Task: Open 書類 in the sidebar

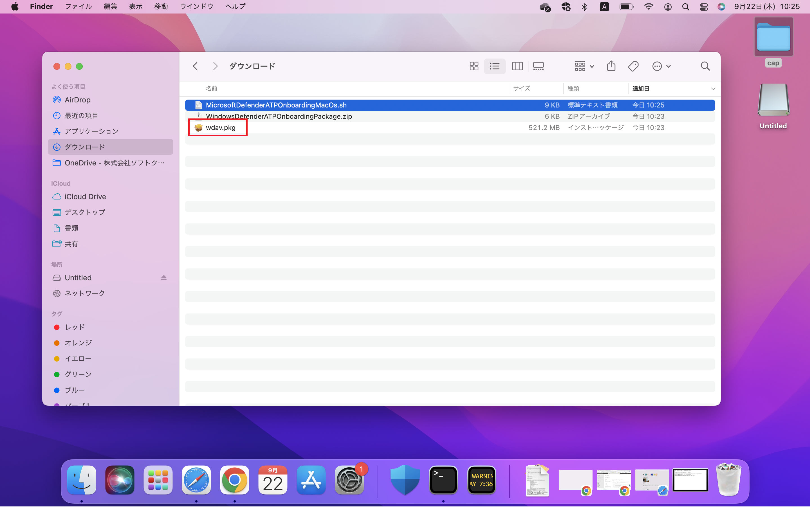Action: pos(111,228)
